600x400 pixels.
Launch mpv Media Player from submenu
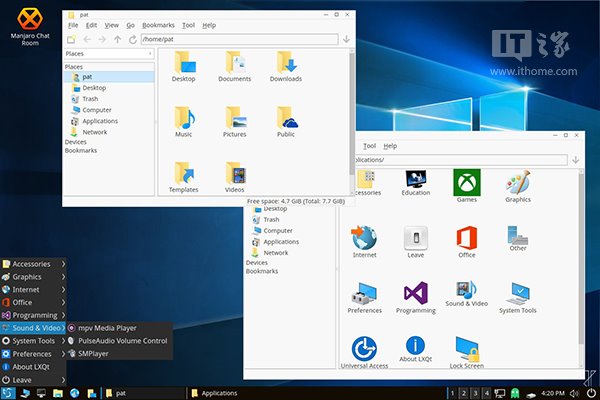tap(119, 328)
